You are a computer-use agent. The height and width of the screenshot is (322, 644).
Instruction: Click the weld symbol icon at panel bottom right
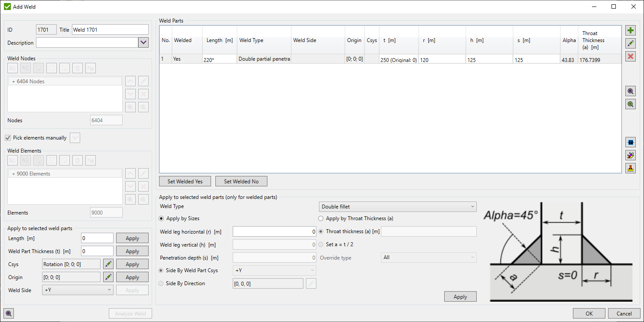(631, 168)
